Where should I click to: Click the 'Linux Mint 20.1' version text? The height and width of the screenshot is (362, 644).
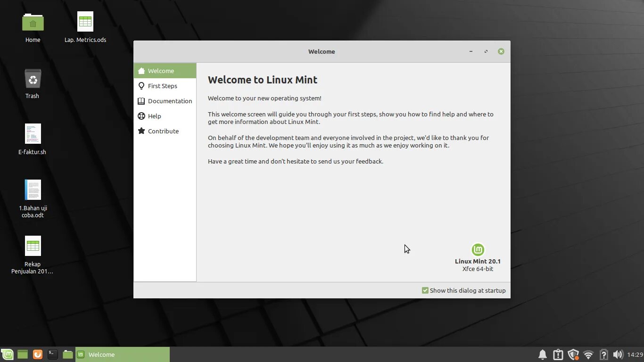(478, 261)
